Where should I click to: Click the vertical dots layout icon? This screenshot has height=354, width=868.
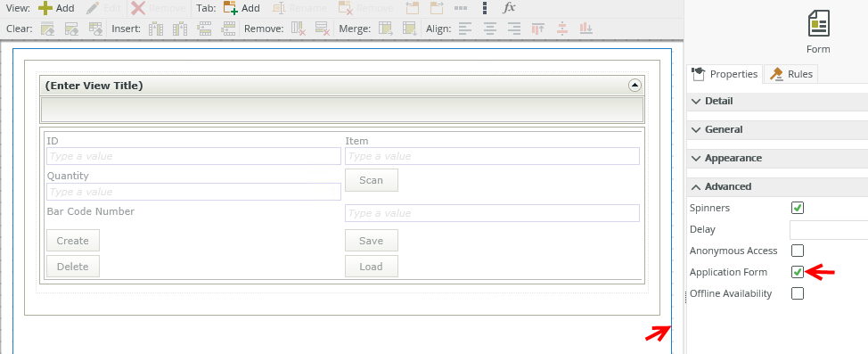click(485, 8)
